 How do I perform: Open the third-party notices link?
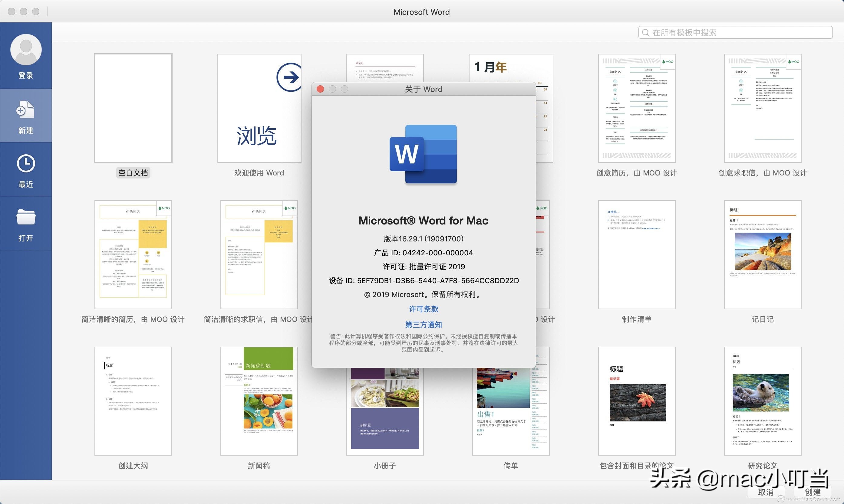click(423, 325)
